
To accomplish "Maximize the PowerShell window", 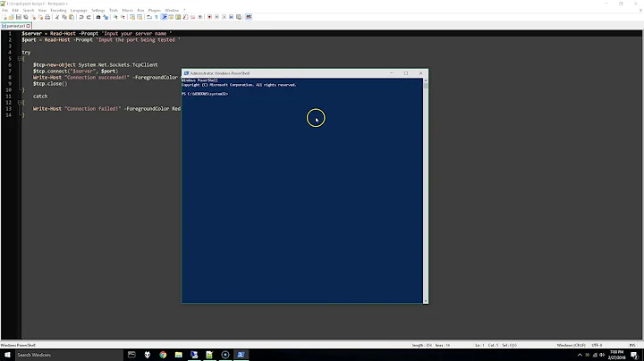I will pyautogui.click(x=406, y=73).
